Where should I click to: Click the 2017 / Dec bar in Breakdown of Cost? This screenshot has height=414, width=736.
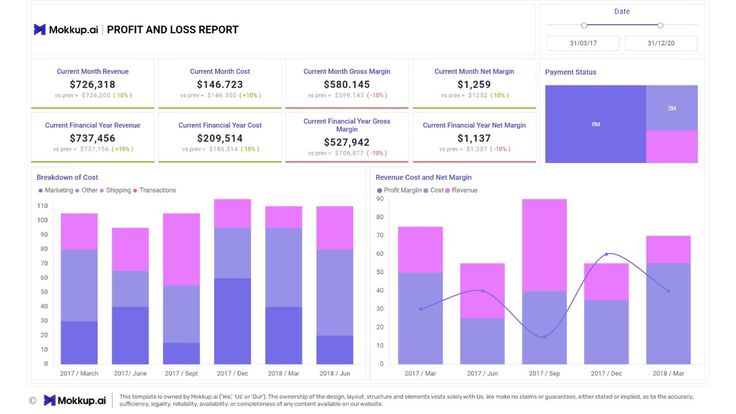232,282
